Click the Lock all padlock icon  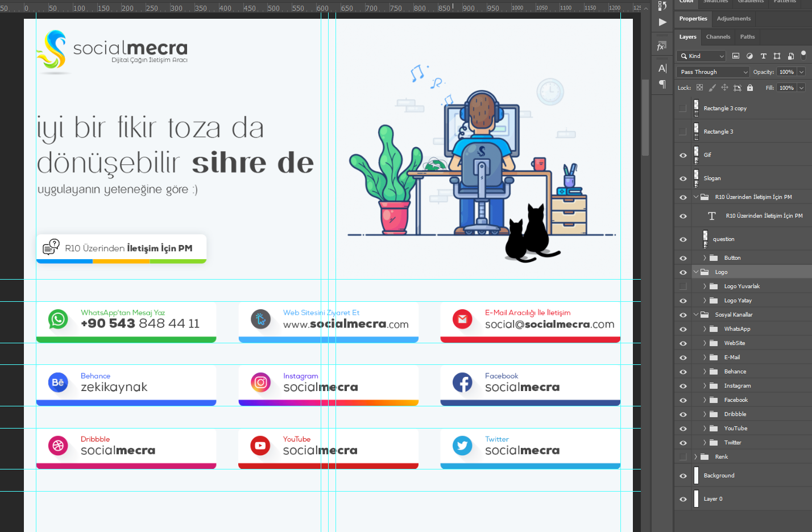tap(750, 88)
